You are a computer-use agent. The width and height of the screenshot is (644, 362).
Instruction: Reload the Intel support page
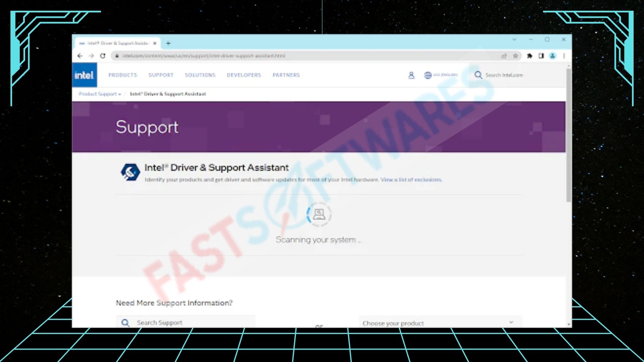pos(103,56)
